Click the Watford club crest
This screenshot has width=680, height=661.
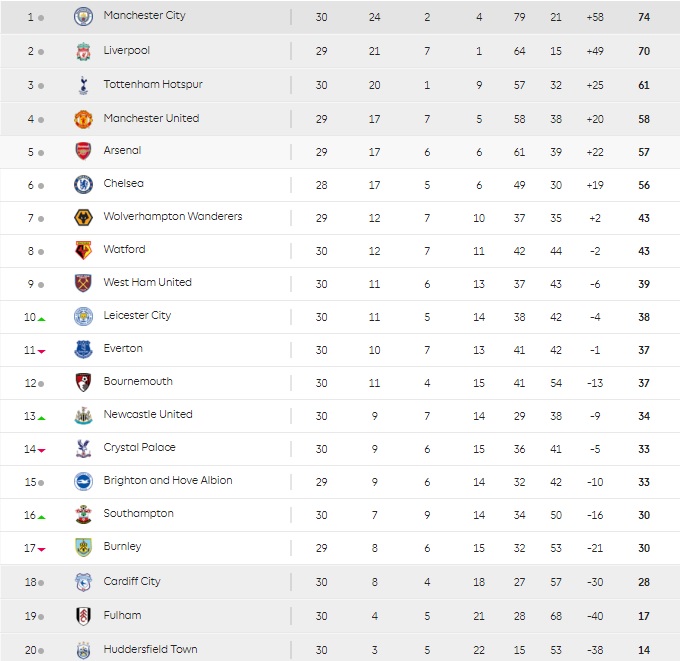[x=83, y=251]
